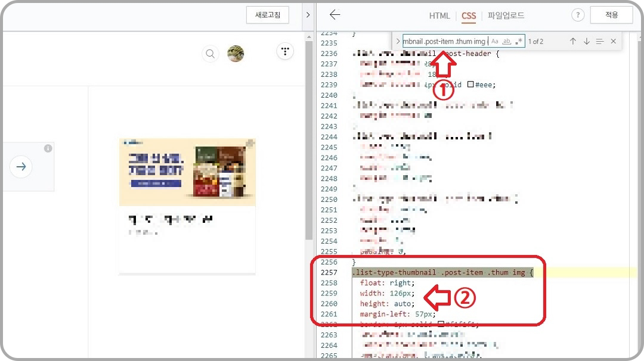The image size is (644, 361).
Task: Expand replace options with the chevron before search input
Action: [x=398, y=41]
